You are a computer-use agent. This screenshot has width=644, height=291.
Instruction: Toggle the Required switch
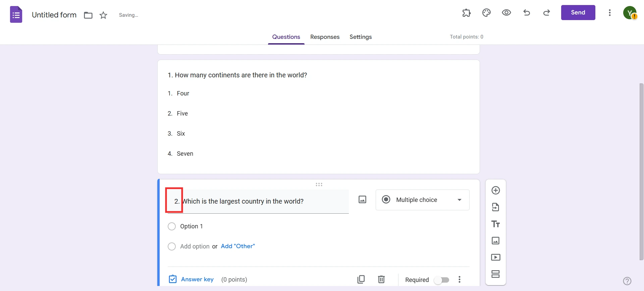point(441,280)
